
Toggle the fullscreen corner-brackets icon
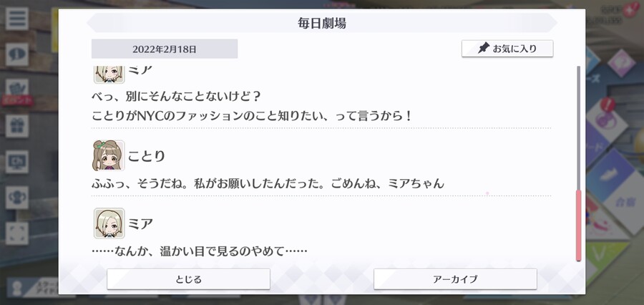[x=17, y=233]
